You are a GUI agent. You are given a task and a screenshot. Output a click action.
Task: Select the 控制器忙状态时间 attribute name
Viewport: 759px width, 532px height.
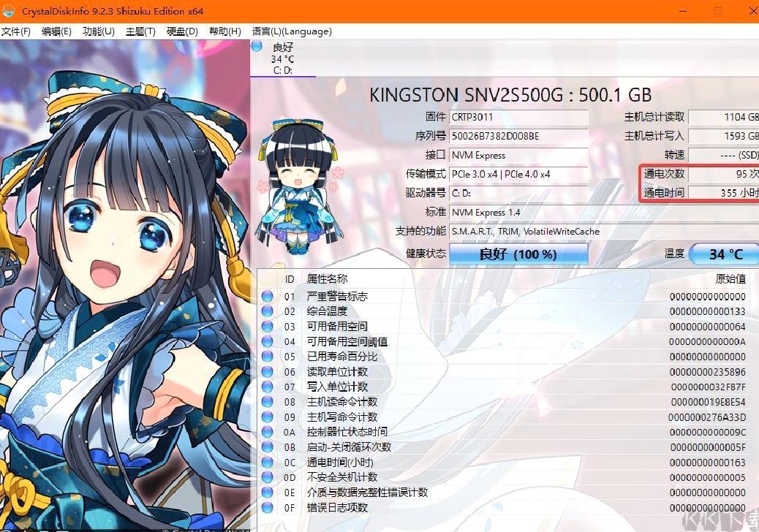pos(347,432)
